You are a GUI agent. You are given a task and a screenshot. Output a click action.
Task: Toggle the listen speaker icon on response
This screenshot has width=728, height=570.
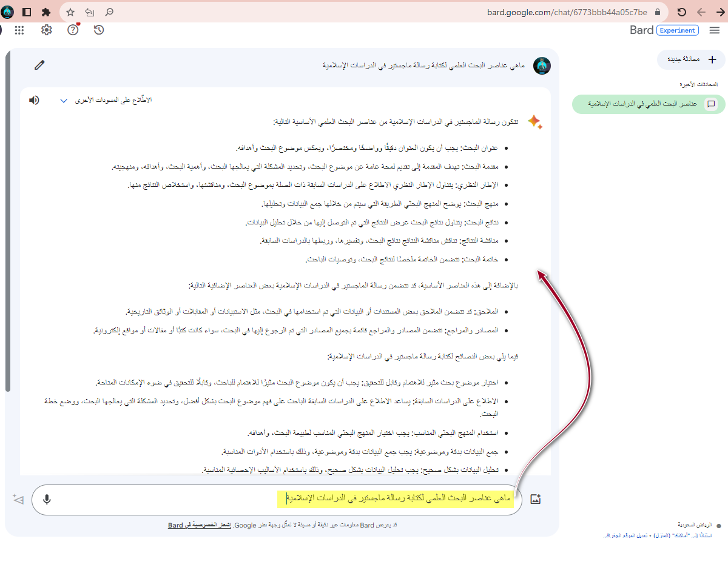[x=34, y=100]
